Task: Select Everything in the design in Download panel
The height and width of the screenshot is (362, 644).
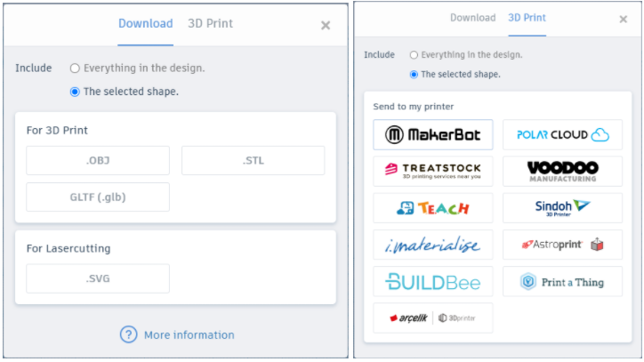Action: (75, 68)
